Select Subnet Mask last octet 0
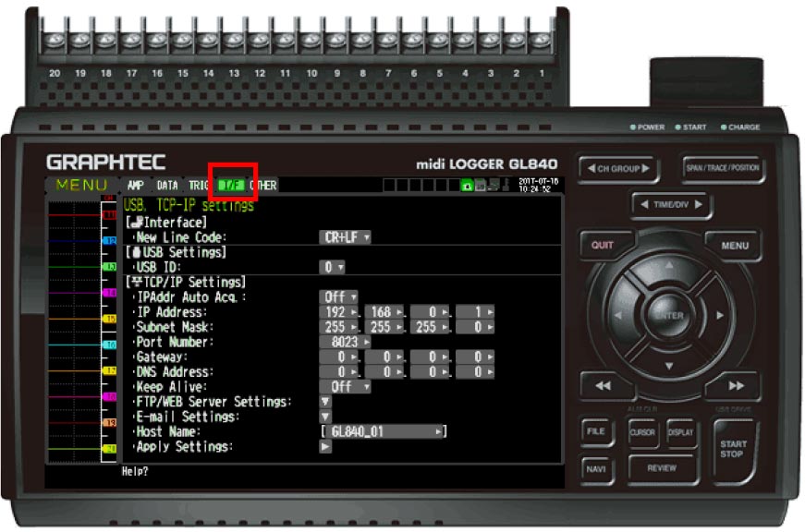 [x=475, y=327]
